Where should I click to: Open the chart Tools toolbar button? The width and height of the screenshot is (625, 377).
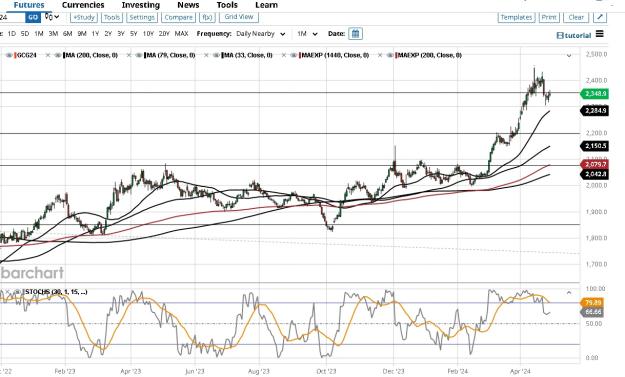tap(112, 17)
